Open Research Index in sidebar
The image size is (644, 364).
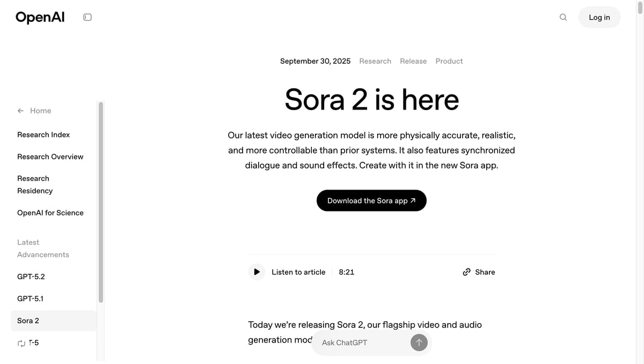click(43, 135)
